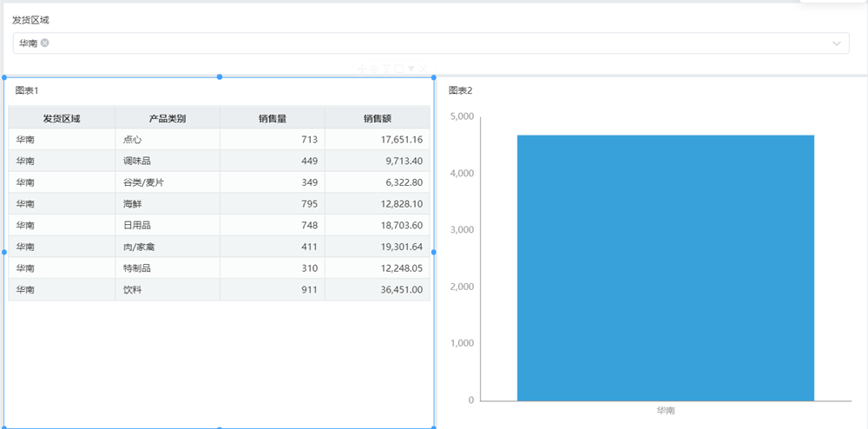The height and width of the screenshot is (429, 868).
Task: Select the 饮料 cell
Action: coord(168,289)
